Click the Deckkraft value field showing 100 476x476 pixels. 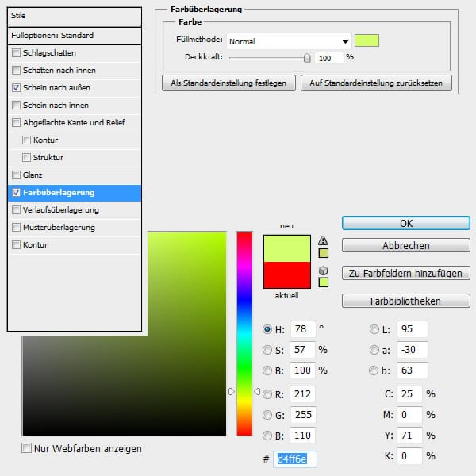pyautogui.click(x=329, y=58)
